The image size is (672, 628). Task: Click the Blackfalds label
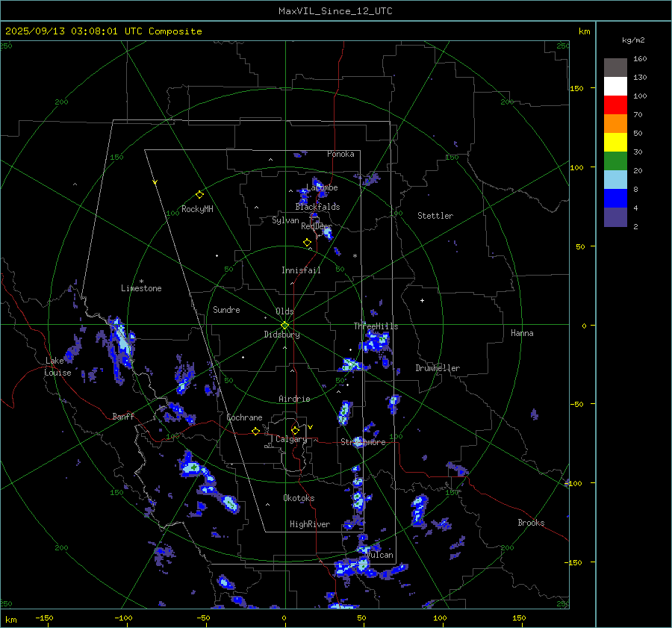click(317, 207)
